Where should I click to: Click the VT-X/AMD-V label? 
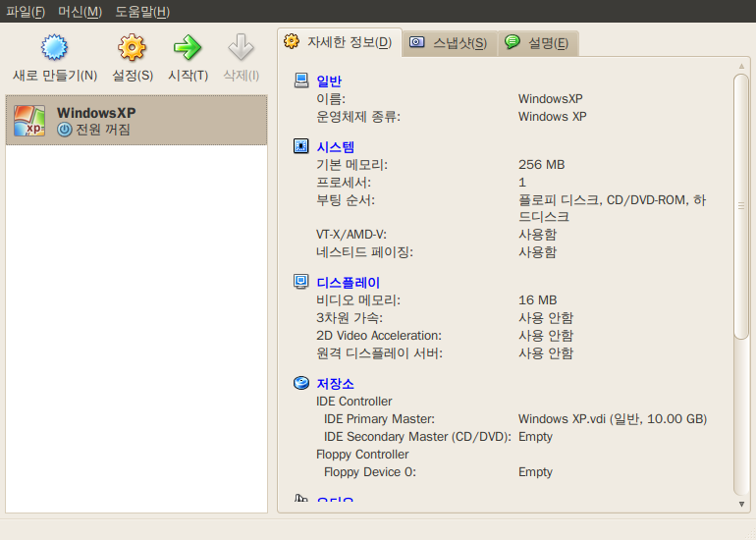[351, 235]
